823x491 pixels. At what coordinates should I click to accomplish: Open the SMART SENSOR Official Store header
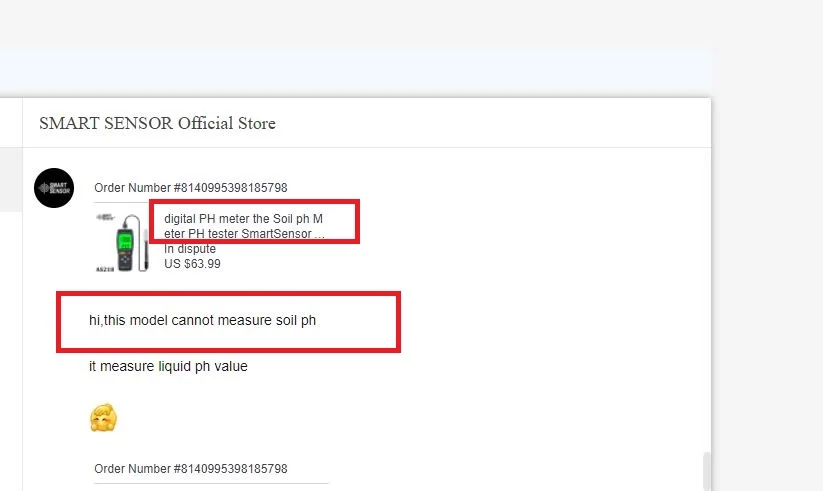[x=157, y=123]
